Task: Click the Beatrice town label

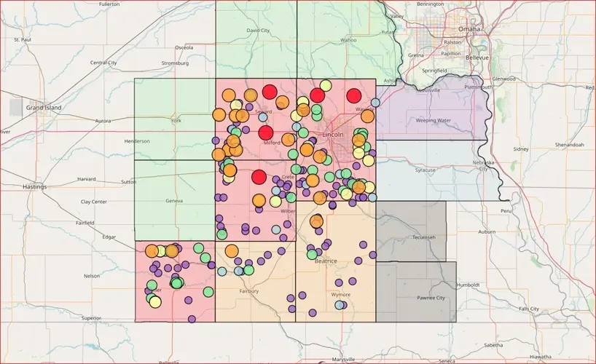Action: (x=326, y=261)
